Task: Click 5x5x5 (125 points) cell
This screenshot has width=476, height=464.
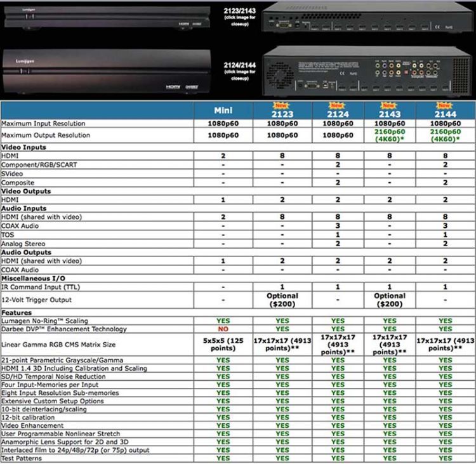Action: tap(223, 345)
